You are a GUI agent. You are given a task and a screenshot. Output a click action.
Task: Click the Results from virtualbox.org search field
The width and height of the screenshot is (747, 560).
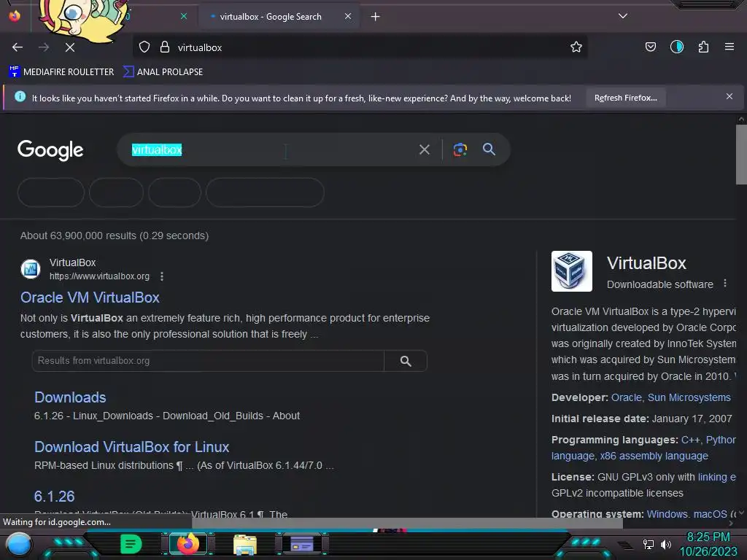click(x=208, y=361)
